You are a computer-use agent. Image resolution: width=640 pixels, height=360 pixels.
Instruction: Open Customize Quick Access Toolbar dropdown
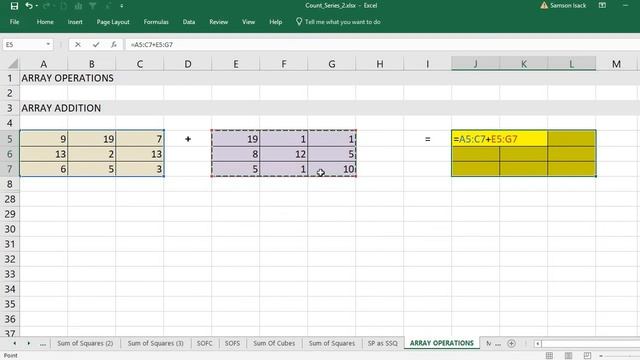[x=122, y=6]
